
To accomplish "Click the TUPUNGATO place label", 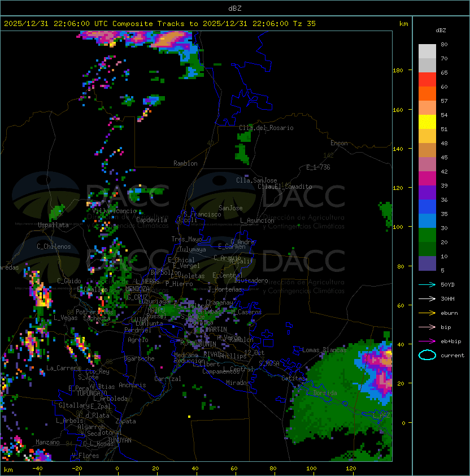I will [92, 393].
